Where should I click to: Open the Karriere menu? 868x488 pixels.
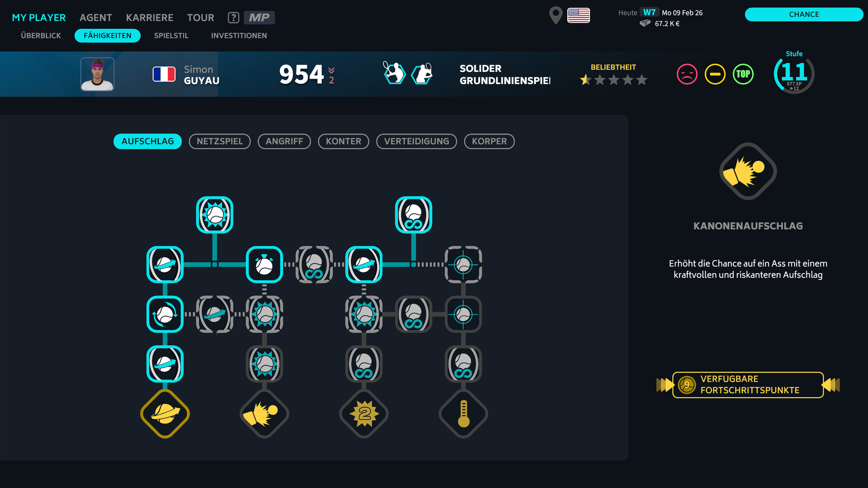tap(150, 18)
